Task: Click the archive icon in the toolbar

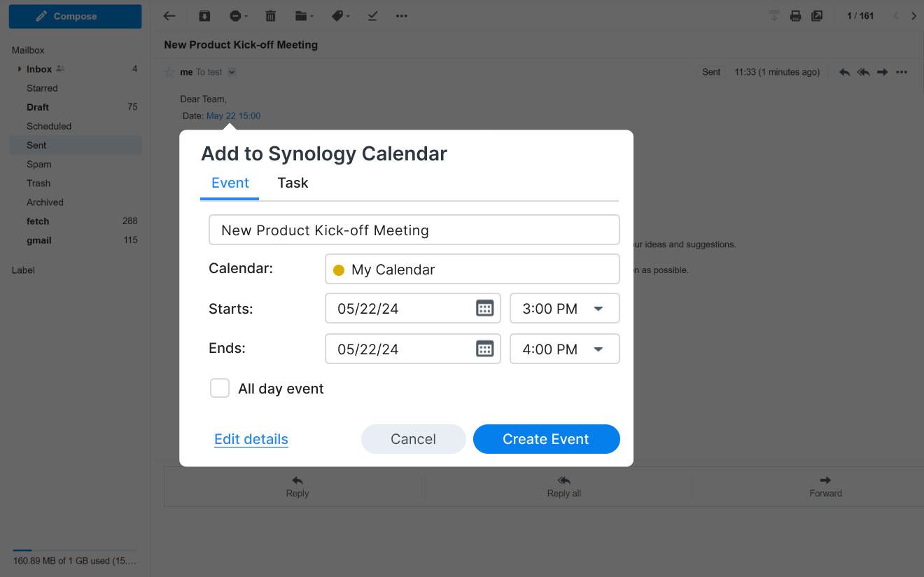Action: click(x=204, y=16)
